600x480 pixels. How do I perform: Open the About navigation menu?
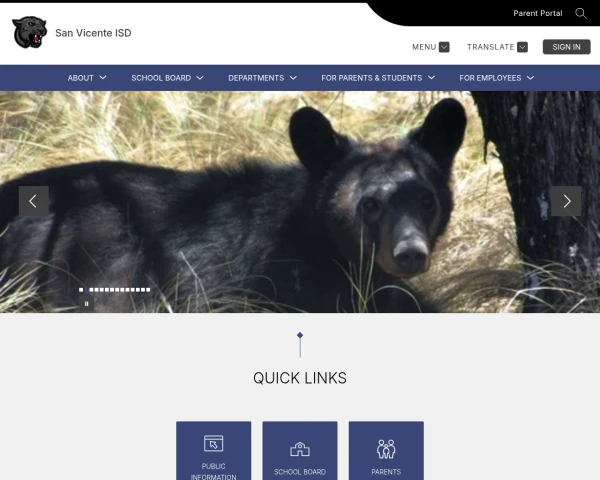click(87, 78)
